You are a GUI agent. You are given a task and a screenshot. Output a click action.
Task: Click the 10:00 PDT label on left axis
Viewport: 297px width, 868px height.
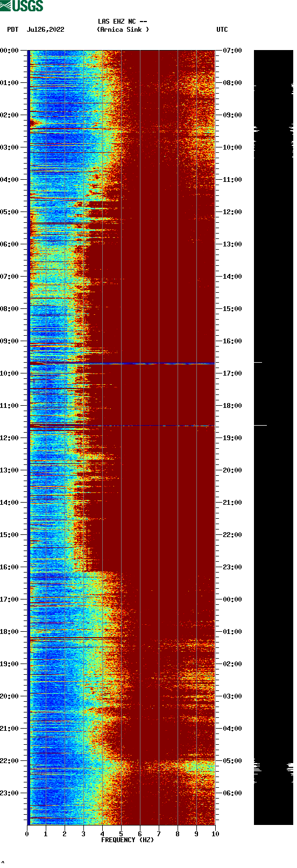(10, 373)
